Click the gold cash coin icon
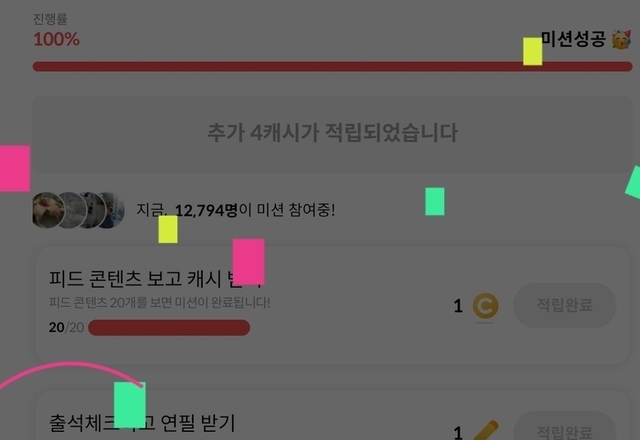The width and height of the screenshot is (640, 440). (485, 305)
